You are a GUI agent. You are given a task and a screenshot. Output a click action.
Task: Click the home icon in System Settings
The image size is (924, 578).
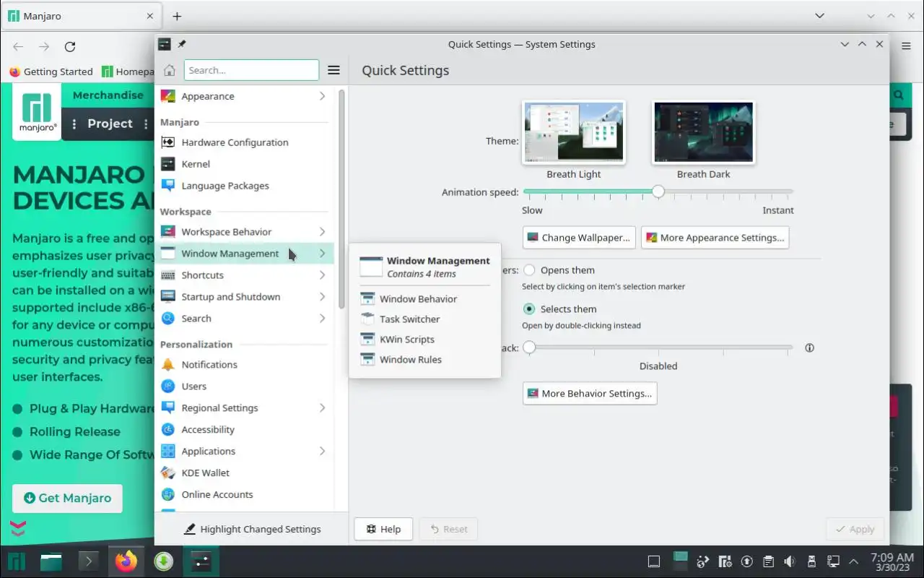[170, 70]
